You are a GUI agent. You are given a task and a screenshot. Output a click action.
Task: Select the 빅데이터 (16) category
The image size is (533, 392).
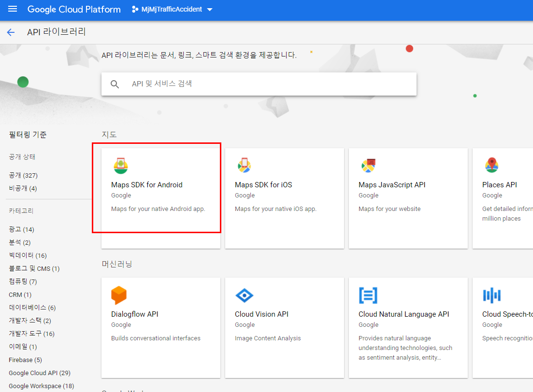tap(28, 255)
